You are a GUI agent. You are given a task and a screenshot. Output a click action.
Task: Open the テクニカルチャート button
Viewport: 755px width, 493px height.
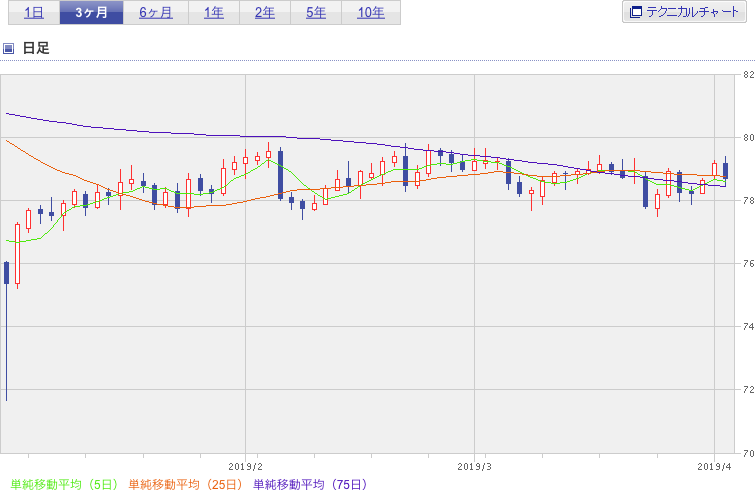coord(684,12)
